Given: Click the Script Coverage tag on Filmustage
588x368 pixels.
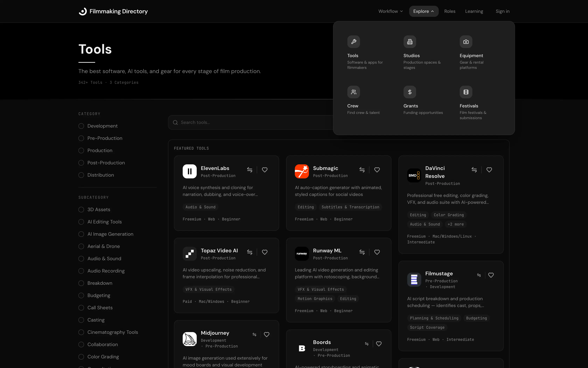Looking at the screenshot, I should click(x=427, y=327).
